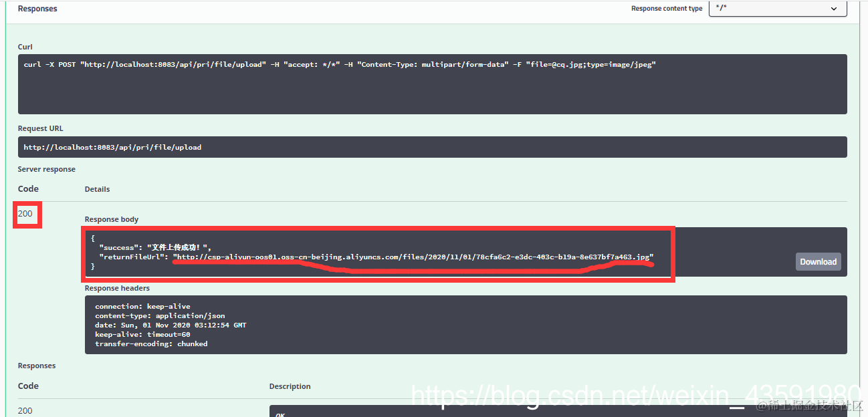Click the server response code 200
Image resolution: width=868 pixels, height=417 pixels.
pyautogui.click(x=25, y=214)
